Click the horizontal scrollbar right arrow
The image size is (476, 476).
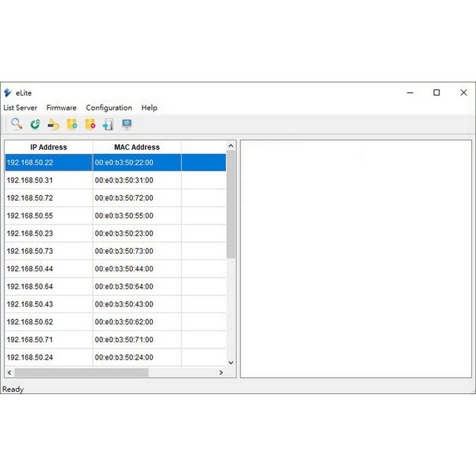(x=221, y=372)
